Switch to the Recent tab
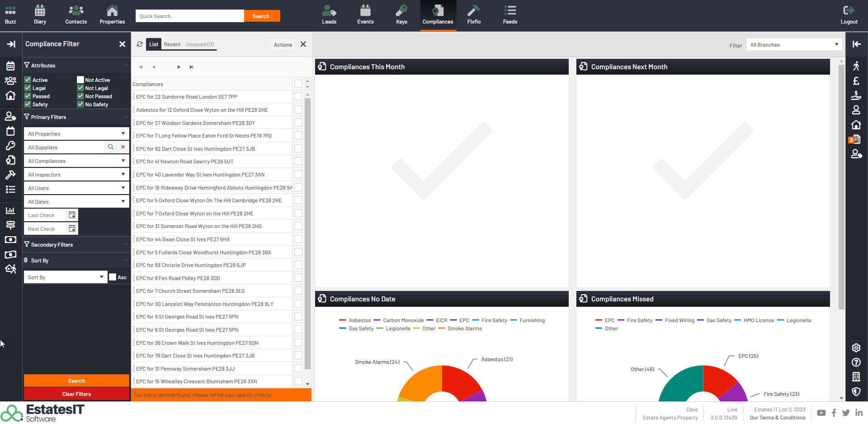 click(x=172, y=44)
